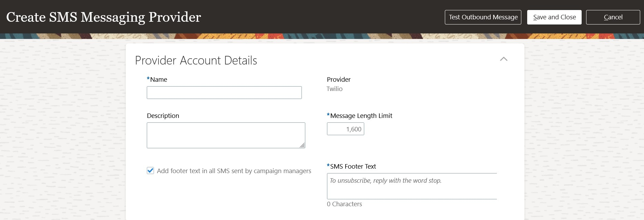Grab the Description box resize handle
This screenshot has width=644, height=220.
[x=302, y=146]
